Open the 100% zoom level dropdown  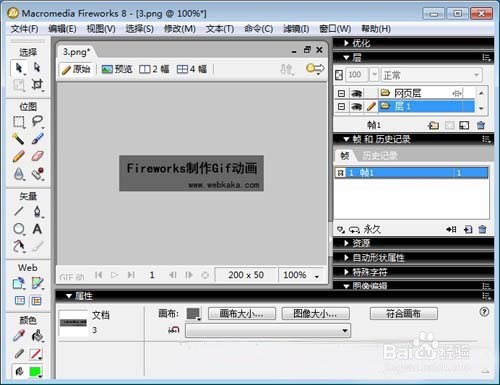(x=317, y=276)
